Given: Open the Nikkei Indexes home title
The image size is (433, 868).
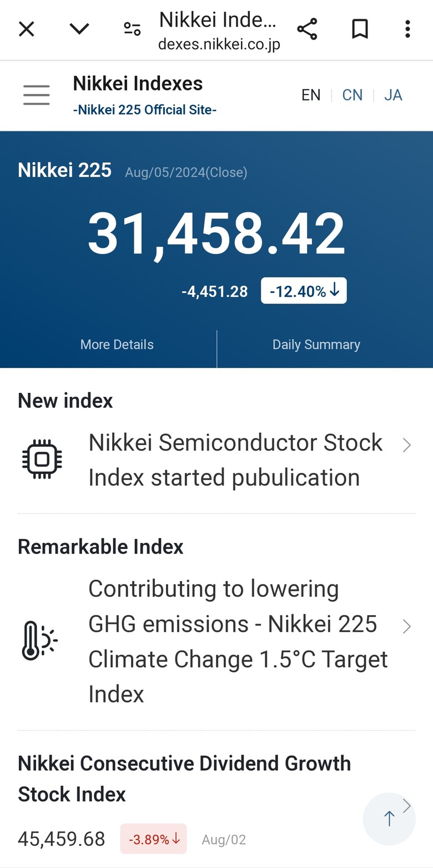Looking at the screenshot, I should coord(138,84).
